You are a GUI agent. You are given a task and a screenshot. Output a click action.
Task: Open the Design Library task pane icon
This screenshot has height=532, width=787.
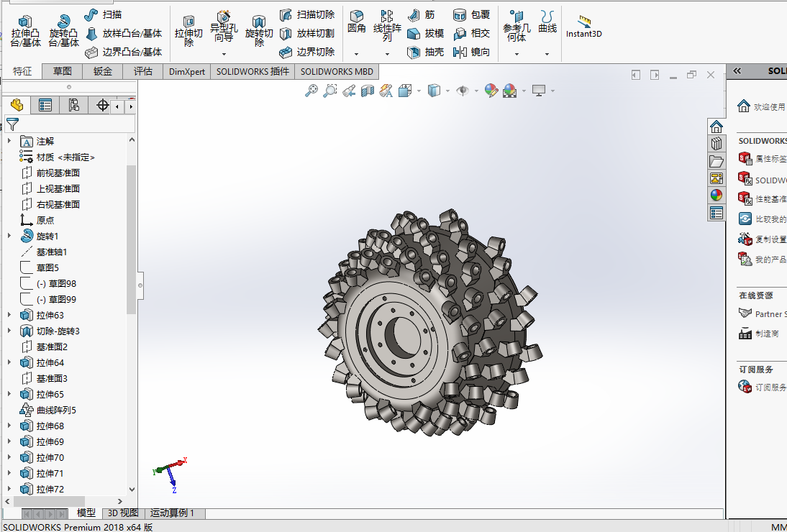point(717,144)
